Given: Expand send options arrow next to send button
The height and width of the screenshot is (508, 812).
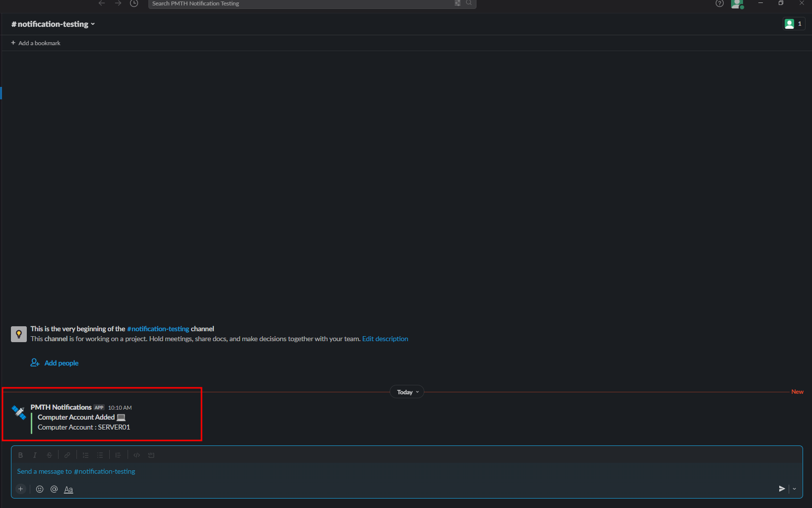Looking at the screenshot, I should [x=794, y=489].
